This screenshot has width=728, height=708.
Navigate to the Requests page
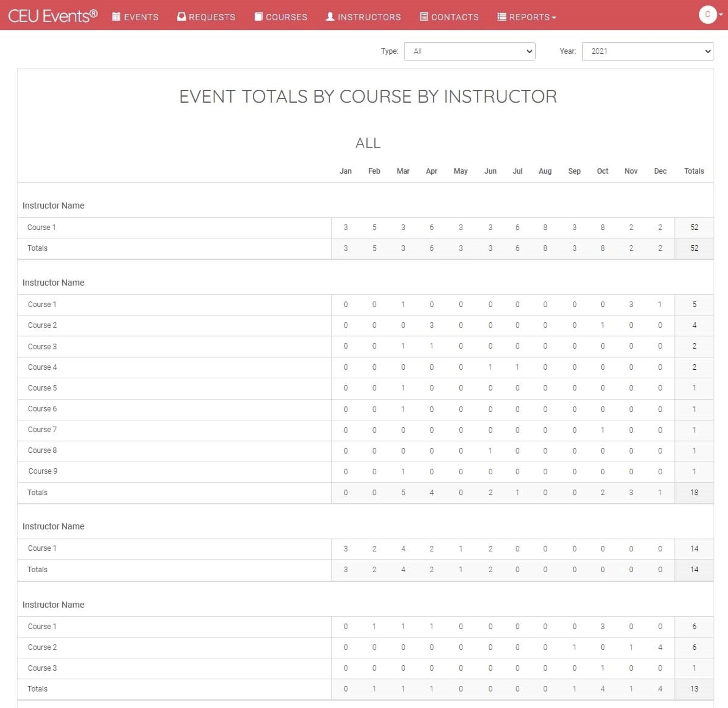click(212, 17)
